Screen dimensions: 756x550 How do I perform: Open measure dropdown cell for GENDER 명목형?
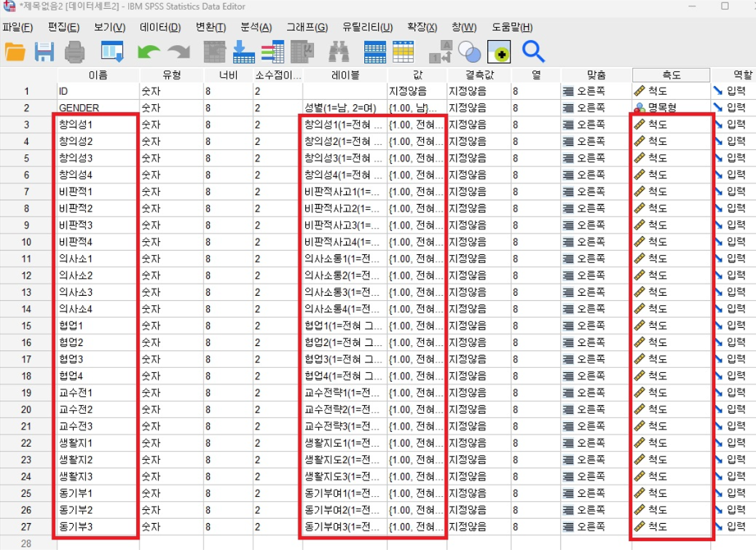pos(671,108)
